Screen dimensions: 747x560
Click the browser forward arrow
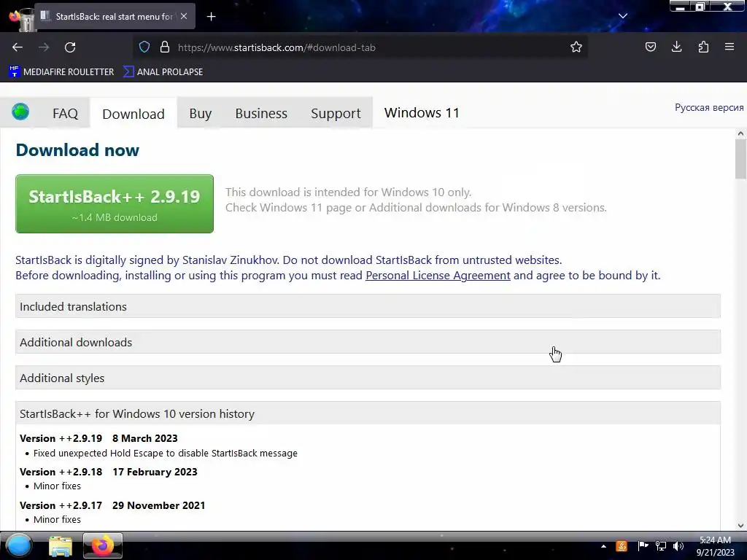pyautogui.click(x=44, y=47)
